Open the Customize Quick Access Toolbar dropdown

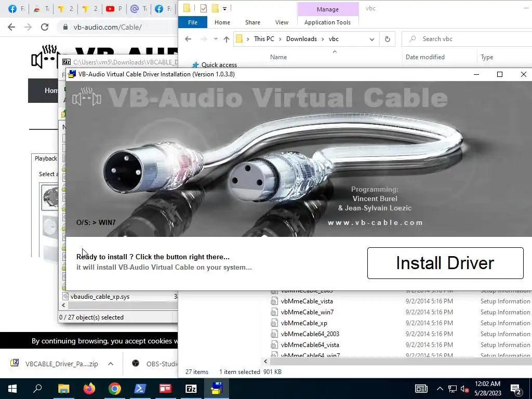point(224,8)
